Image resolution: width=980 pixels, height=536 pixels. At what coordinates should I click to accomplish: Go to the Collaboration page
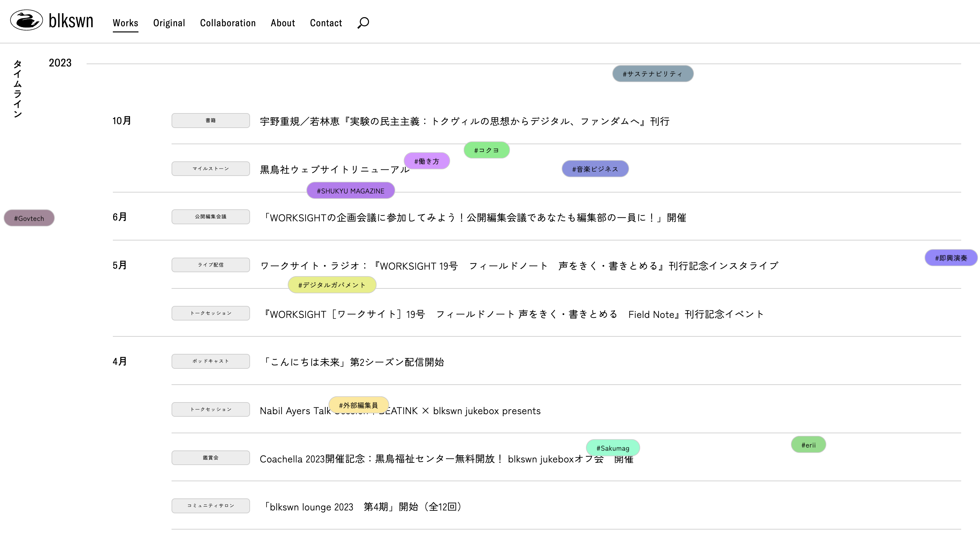point(228,23)
